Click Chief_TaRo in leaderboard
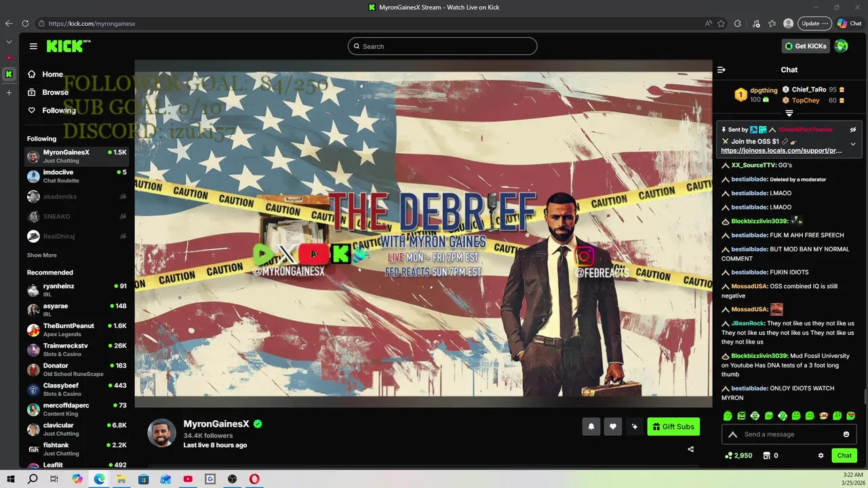 pos(809,89)
